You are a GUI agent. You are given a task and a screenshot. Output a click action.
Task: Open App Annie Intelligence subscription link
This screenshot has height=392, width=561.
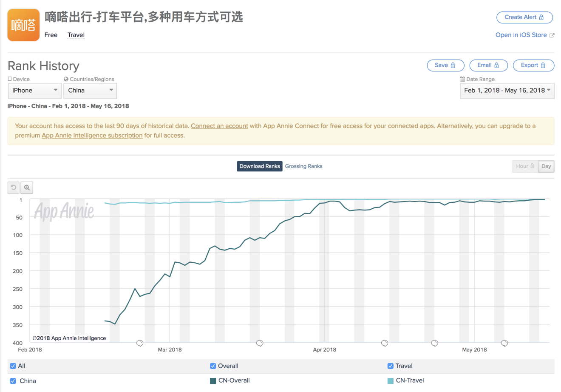92,136
